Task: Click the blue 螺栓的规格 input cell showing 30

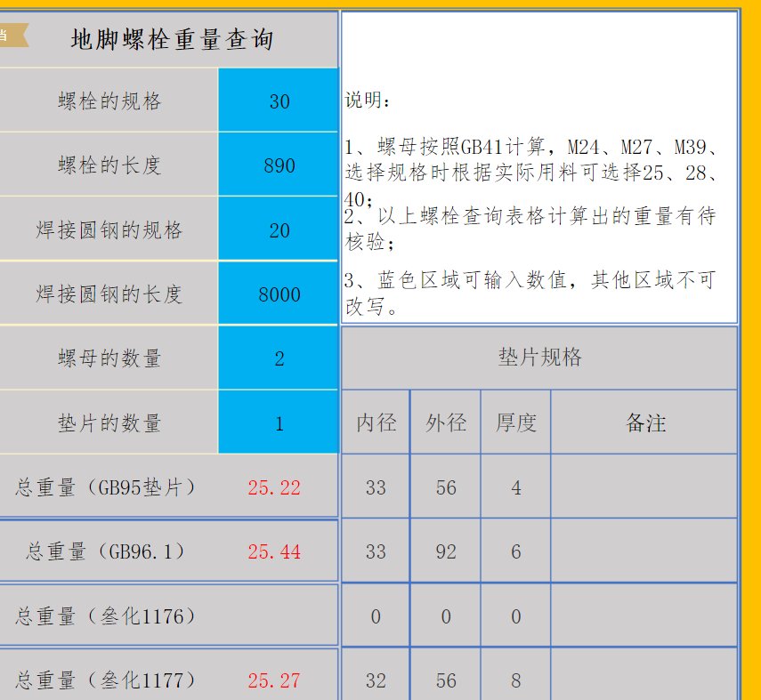Action: coord(278,101)
